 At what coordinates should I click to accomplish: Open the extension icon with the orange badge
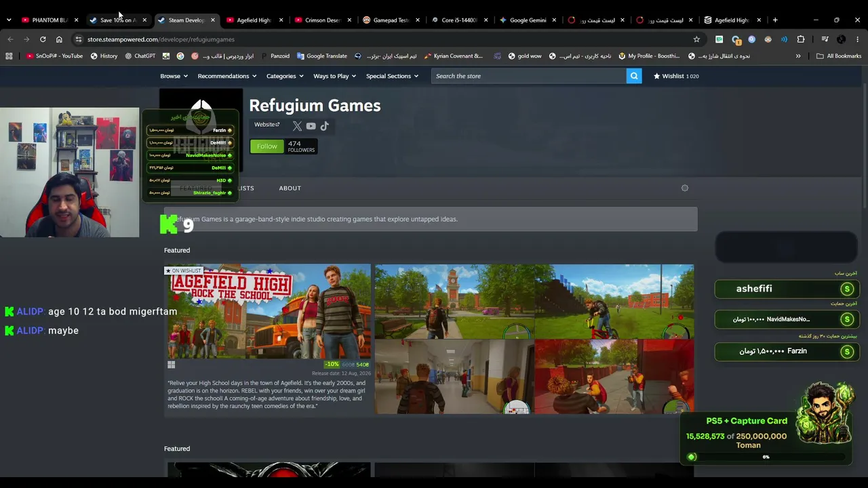pos(736,39)
